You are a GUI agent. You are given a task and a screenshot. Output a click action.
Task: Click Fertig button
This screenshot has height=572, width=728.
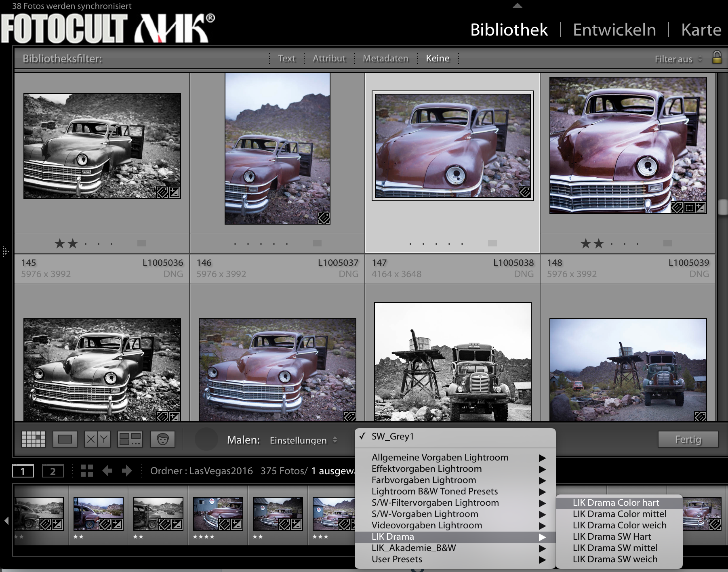tap(688, 440)
